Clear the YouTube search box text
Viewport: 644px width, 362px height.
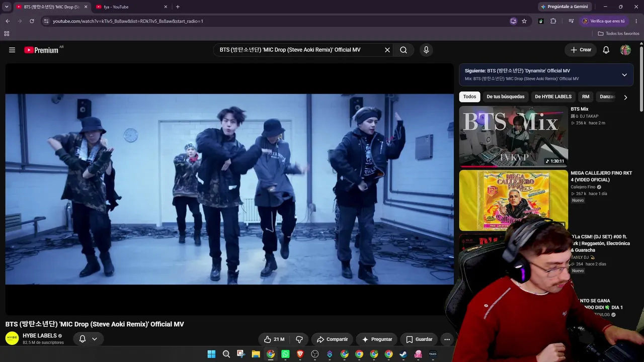[x=387, y=50]
